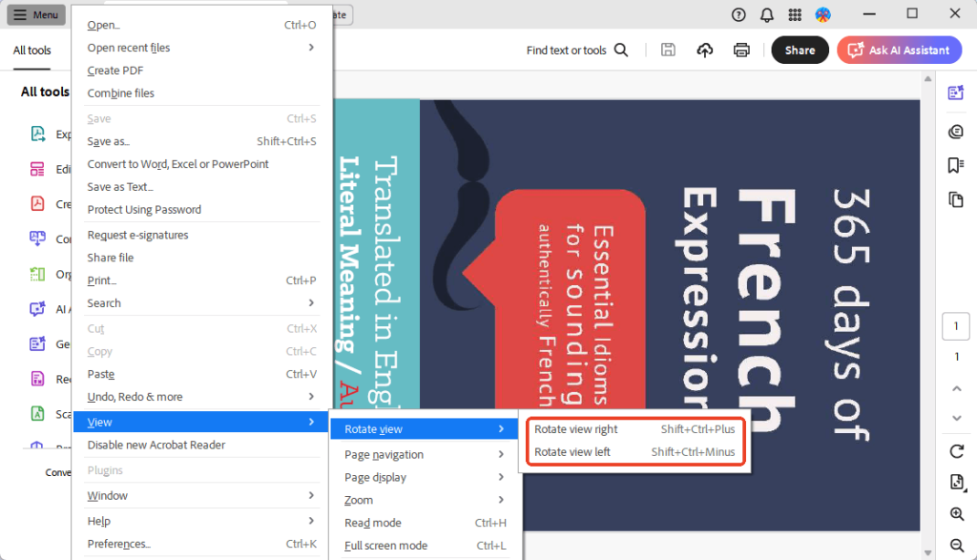Click the Share button
The height and width of the screenshot is (560, 977).
(800, 51)
